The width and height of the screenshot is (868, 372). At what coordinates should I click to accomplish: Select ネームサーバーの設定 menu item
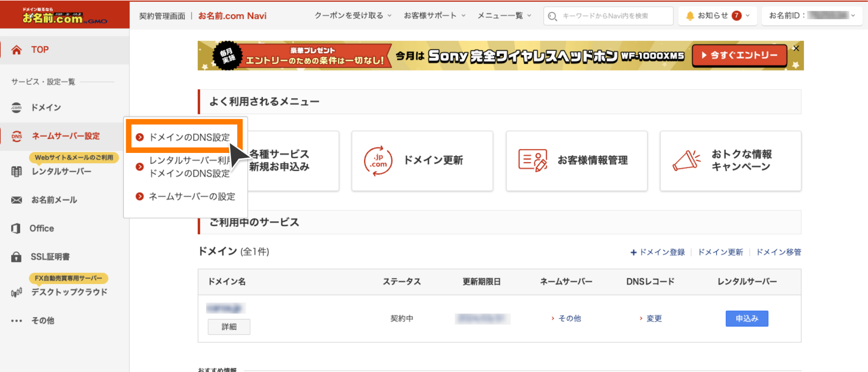(x=185, y=196)
